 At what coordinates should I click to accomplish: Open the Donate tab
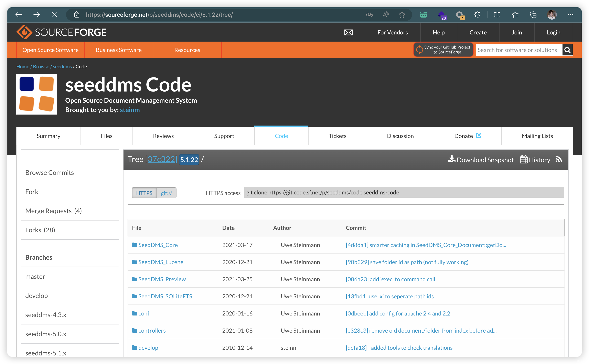tap(468, 136)
